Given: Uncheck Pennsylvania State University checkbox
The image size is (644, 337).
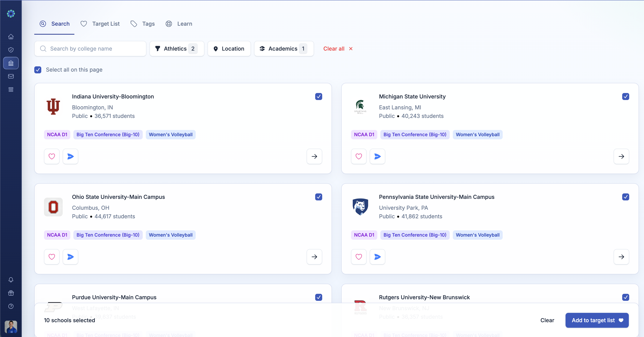Looking at the screenshot, I should tap(626, 197).
